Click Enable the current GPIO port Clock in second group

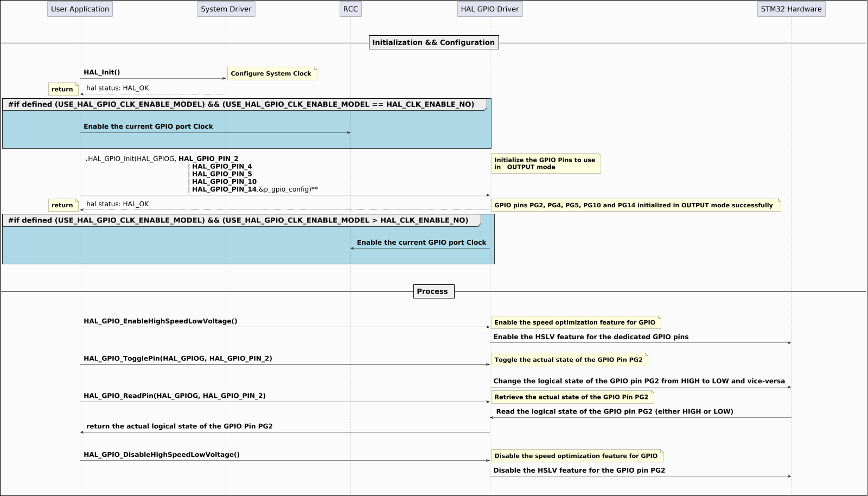click(x=422, y=243)
